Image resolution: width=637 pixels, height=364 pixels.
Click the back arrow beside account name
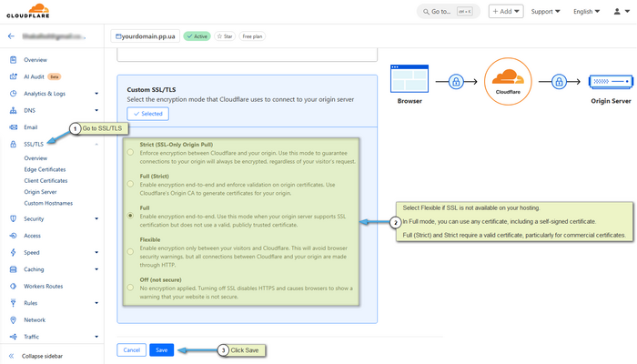point(11,36)
